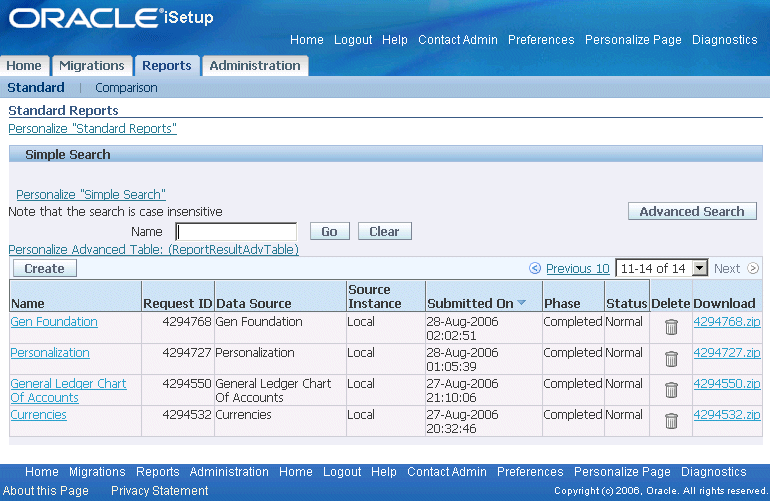770x501 pixels.
Task: Click Logout in the footer
Action: click(342, 472)
